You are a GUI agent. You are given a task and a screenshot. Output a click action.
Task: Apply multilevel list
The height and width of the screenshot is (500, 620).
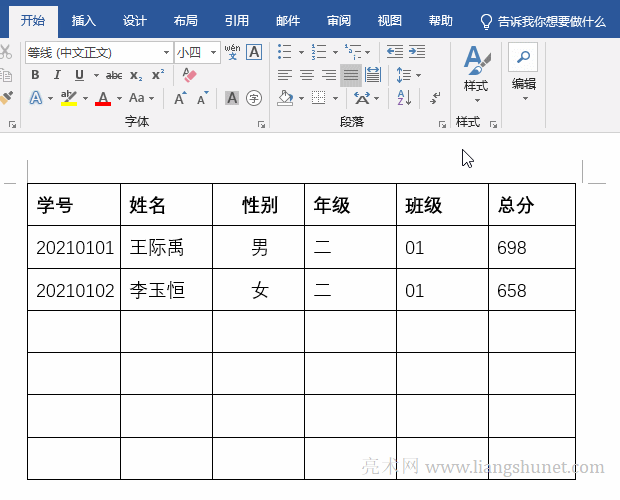tap(353, 52)
